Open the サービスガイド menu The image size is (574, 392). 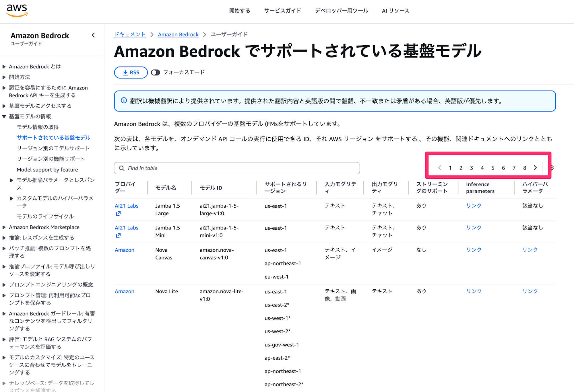click(x=282, y=10)
